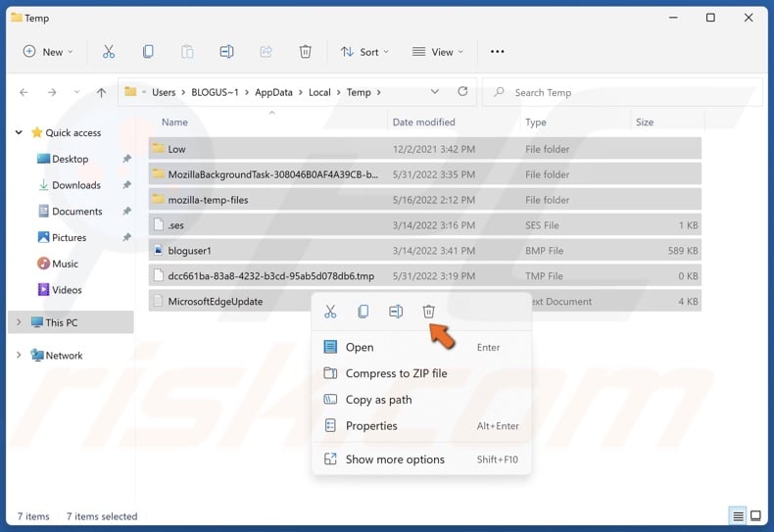Click the 589 KB size cell
Image resolution: width=774 pixels, height=532 pixels.
(x=683, y=251)
